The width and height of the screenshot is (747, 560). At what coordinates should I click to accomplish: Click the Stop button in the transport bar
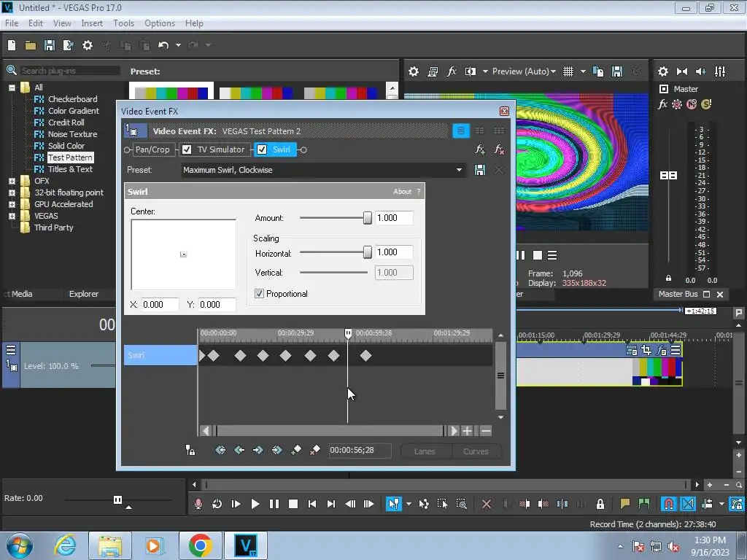(x=293, y=504)
